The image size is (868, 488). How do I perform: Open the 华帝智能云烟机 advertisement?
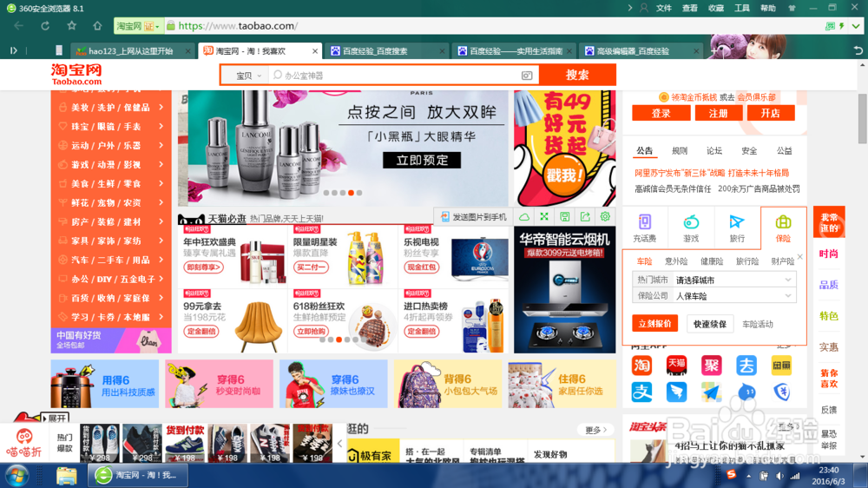point(565,290)
